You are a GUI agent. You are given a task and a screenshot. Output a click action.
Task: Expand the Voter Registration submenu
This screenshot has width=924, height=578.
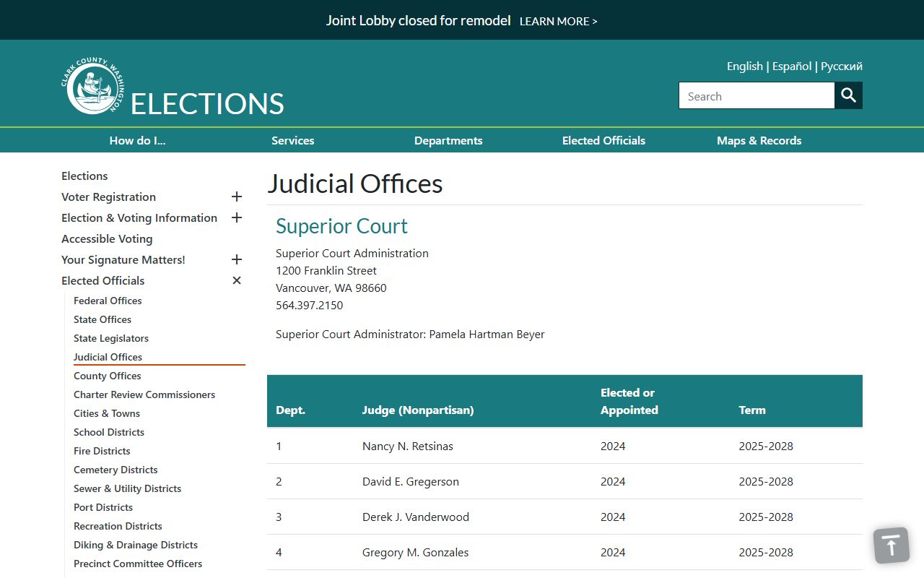236,197
